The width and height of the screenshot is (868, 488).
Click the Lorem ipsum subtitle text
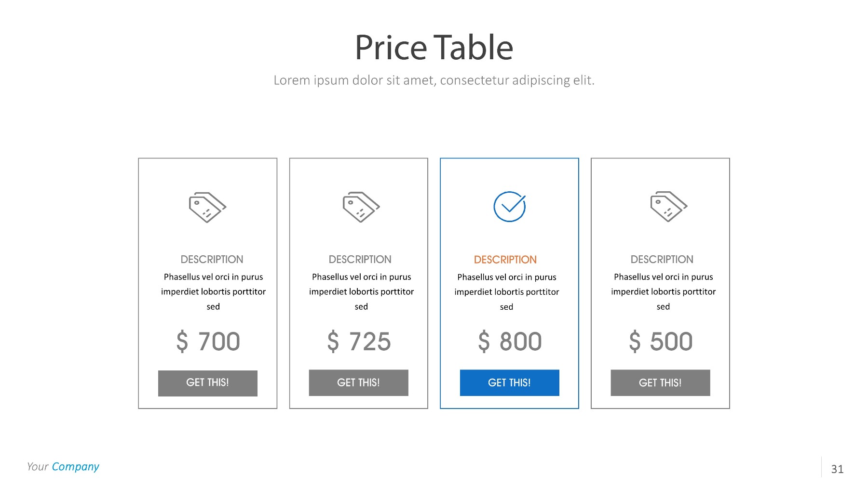pyautogui.click(x=434, y=80)
